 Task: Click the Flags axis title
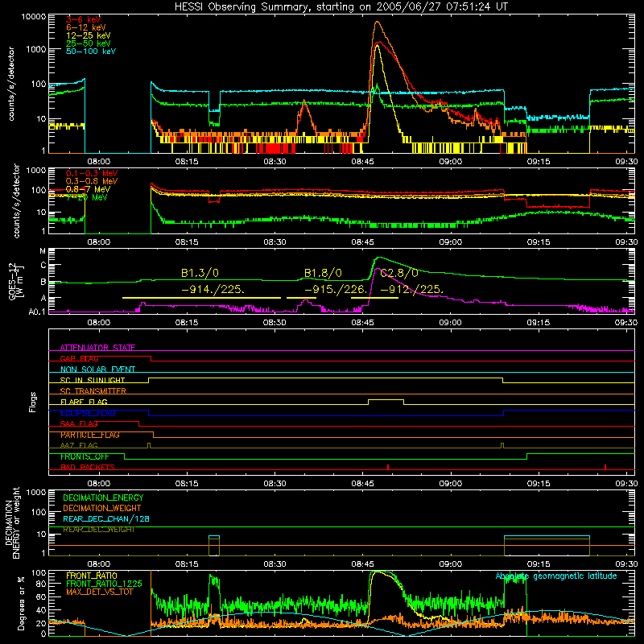tap(33, 402)
